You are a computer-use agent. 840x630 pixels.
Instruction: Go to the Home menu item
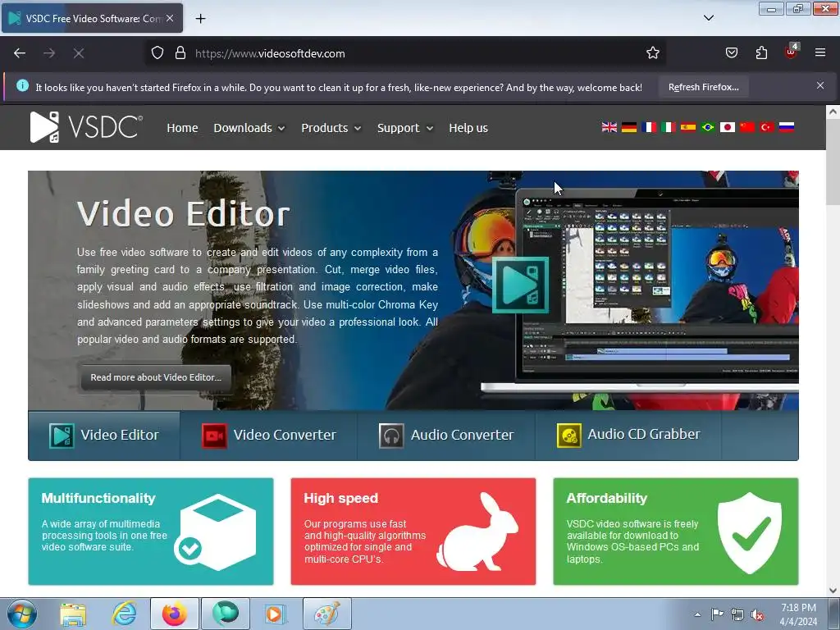coord(182,128)
